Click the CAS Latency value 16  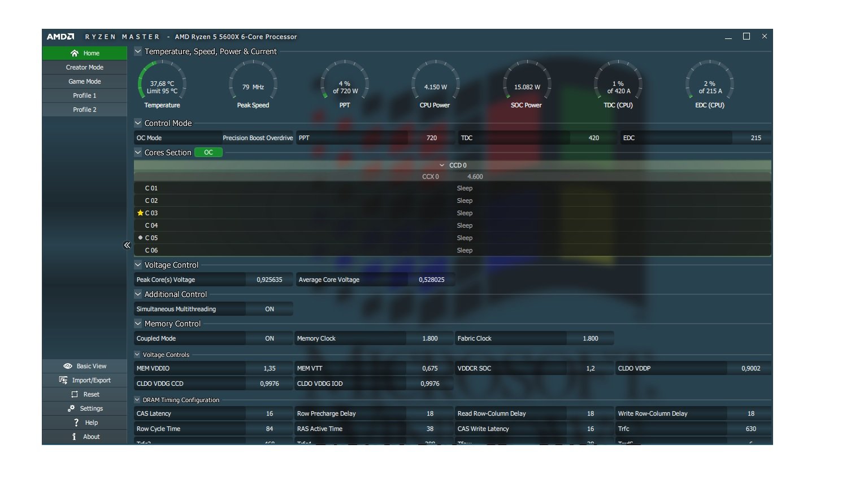(270, 413)
